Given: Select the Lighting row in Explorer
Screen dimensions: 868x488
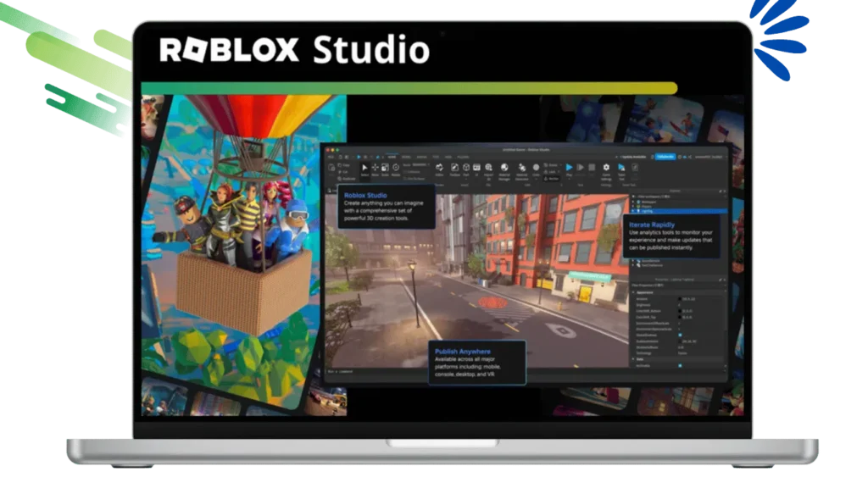Looking at the screenshot, I should pos(679,211).
